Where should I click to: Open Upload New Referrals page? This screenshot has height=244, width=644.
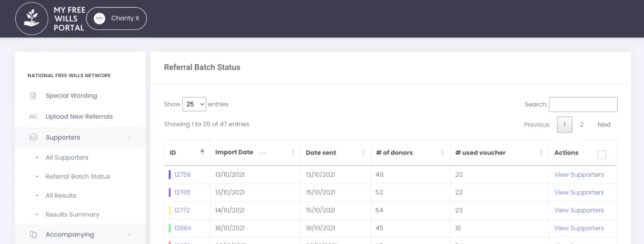pyautogui.click(x=79, y=116)
